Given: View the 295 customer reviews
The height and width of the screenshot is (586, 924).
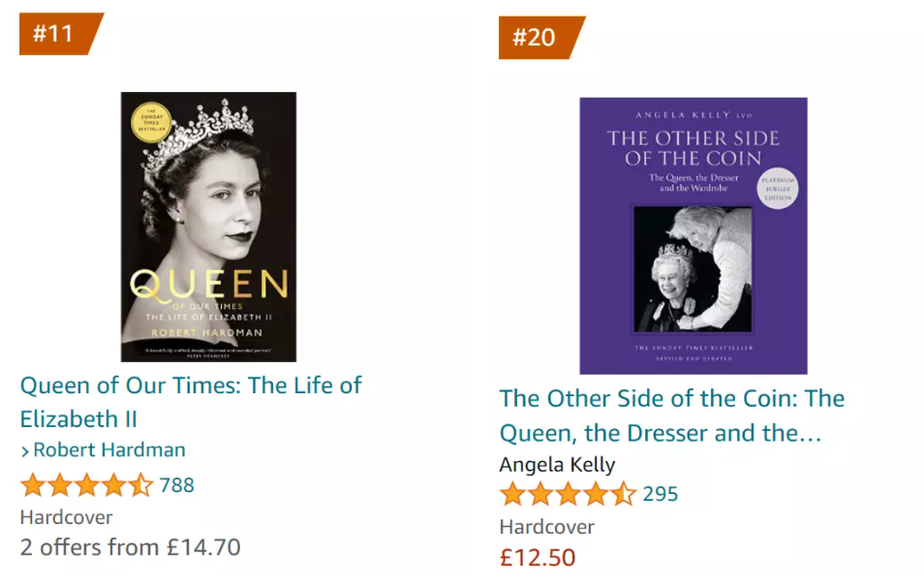Looking at the screenshot, I should click(661, 495).
